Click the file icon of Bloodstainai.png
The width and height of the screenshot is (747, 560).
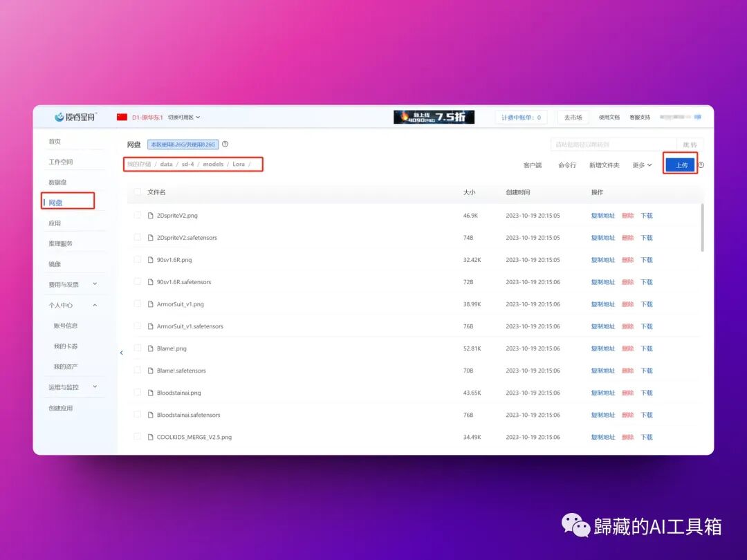151,393
